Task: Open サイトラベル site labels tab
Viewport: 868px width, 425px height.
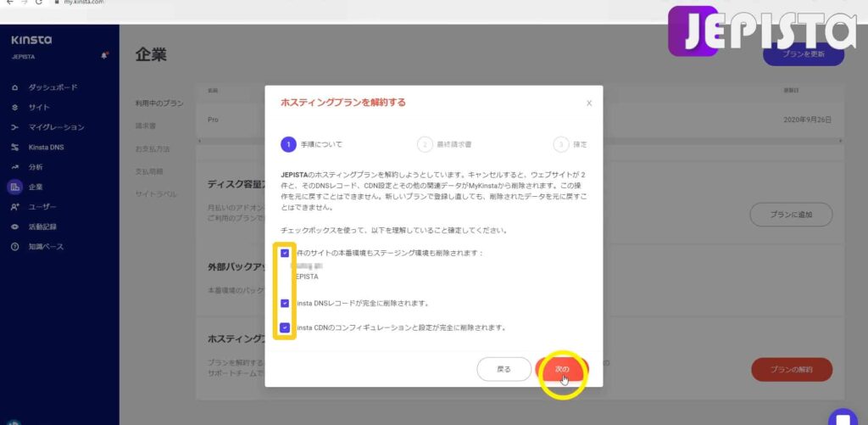Action: pos(156,194)
